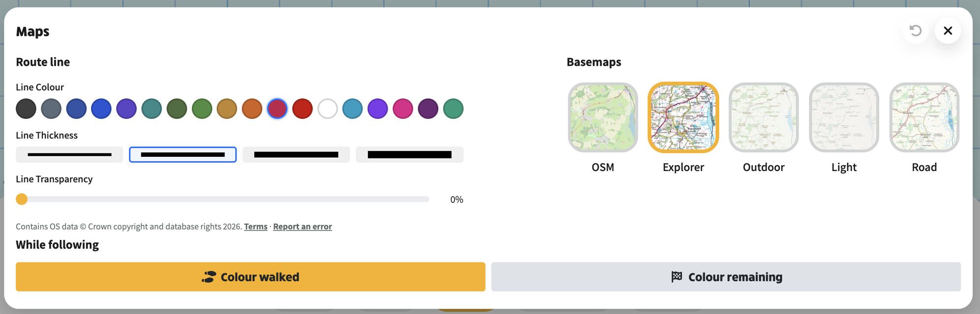The width and height of the screenshot is (980, 314).
Task: Select the OSM basemap thumbnail
Action: pyautogui.click(x=603, y=117)
